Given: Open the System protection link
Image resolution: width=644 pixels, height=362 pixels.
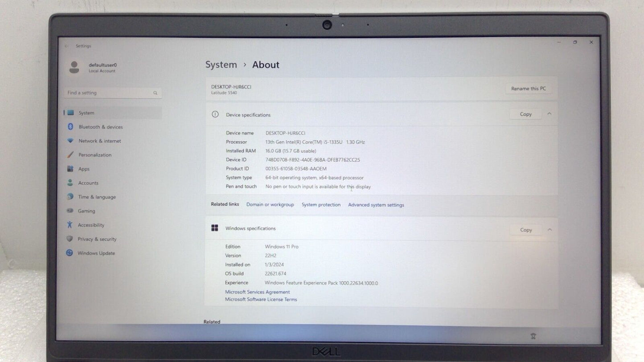Looking at the screenshot, I should (x=321, y=205).
